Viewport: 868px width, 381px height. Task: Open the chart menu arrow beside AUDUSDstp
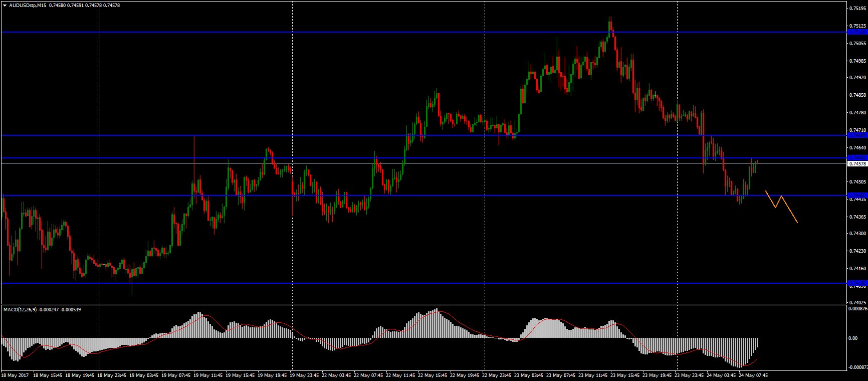pos(5,5)
